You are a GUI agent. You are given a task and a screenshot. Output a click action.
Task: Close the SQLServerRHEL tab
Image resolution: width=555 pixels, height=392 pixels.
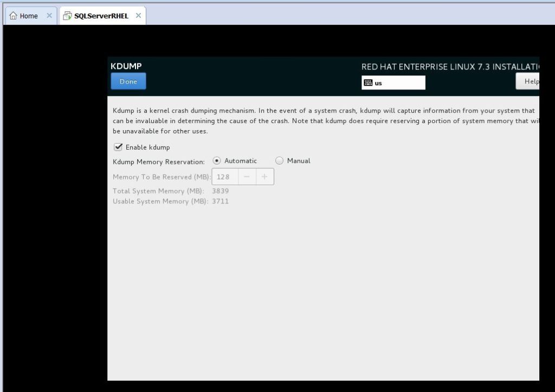coord(138,16)
